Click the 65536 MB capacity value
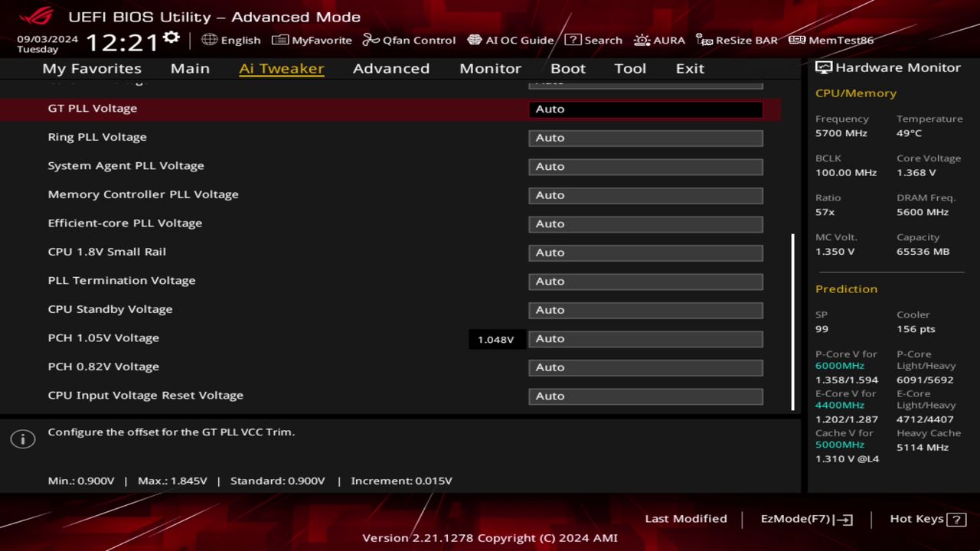980x551 pixels. pyautogui.click(x=923, y=252)
